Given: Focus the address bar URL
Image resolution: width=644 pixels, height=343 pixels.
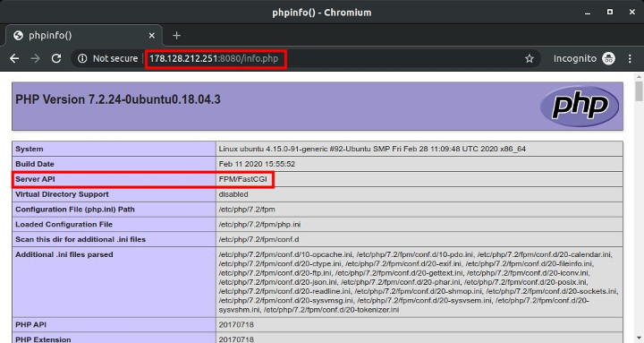Looking at the screenshot, I should coord(214,58).
